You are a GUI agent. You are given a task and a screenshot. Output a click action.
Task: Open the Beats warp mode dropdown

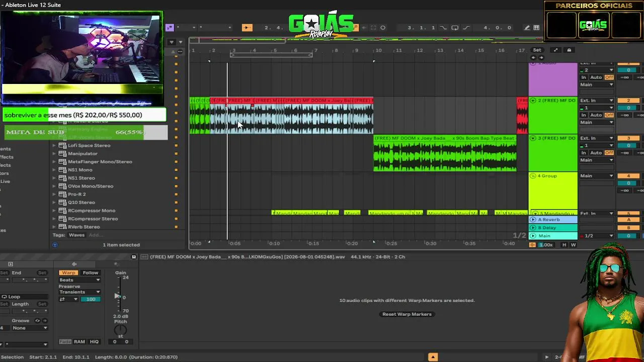click(x=79, y=280)
